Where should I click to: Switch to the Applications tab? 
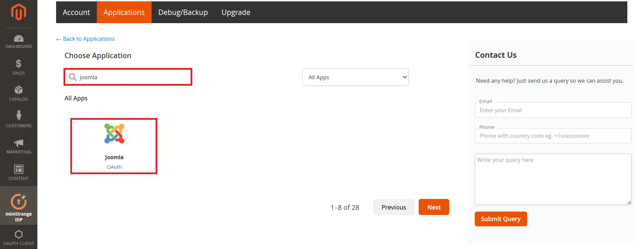[x=124, y=12]
